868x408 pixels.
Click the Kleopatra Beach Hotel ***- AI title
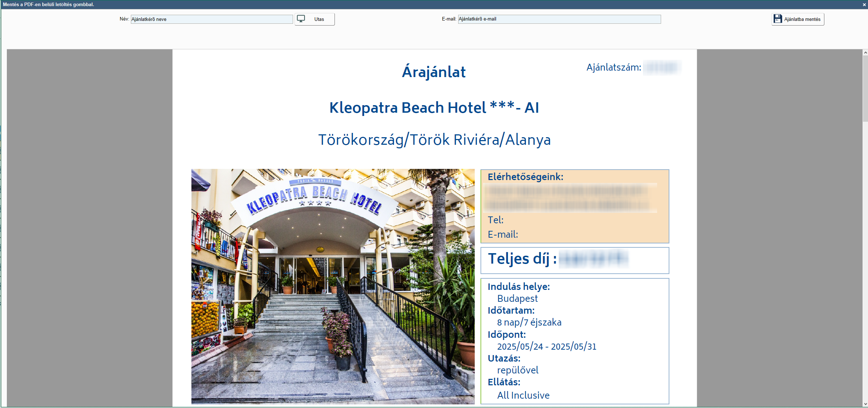[434, 107]
